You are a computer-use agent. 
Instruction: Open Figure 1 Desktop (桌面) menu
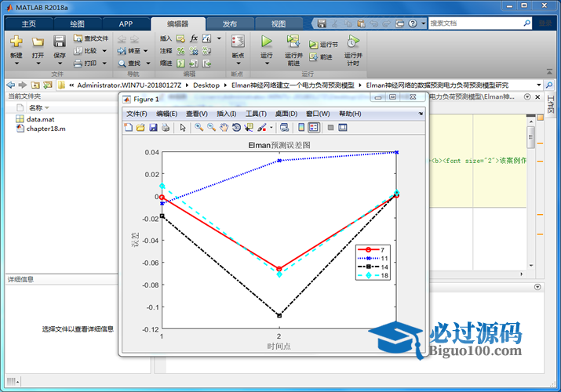click(286, 114)
